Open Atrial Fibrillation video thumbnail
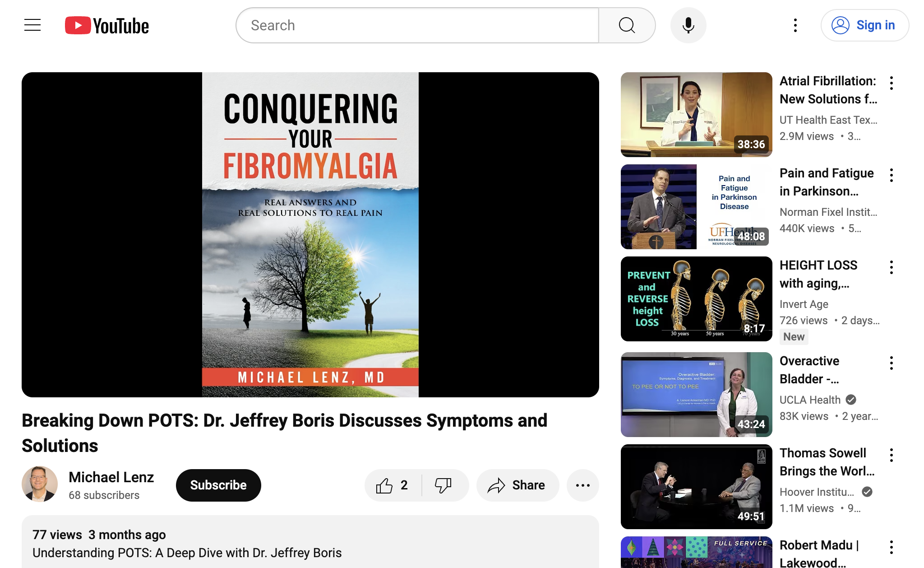Image resolution: width=924 pixels, height=568 pixels. [696, 115]
